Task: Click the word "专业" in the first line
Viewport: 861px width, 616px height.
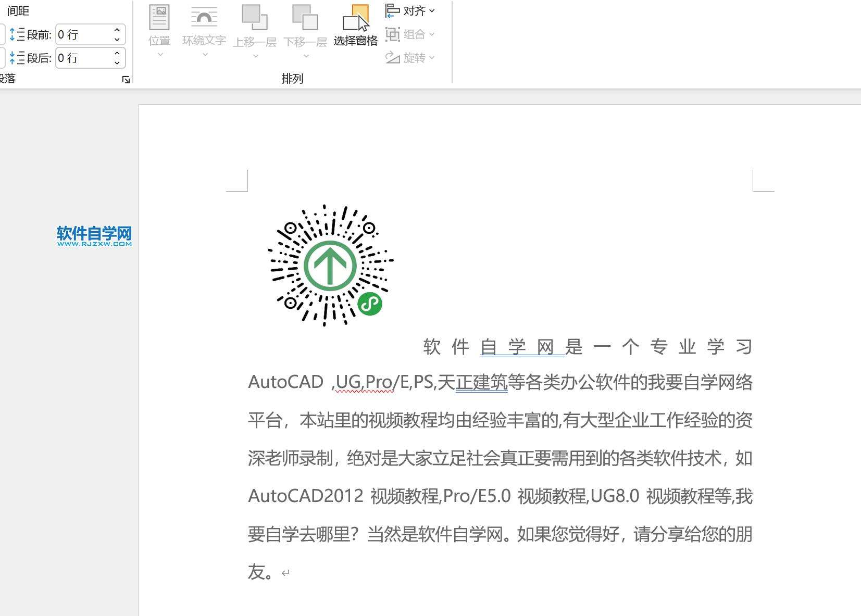Action: [x=673, y=347]
